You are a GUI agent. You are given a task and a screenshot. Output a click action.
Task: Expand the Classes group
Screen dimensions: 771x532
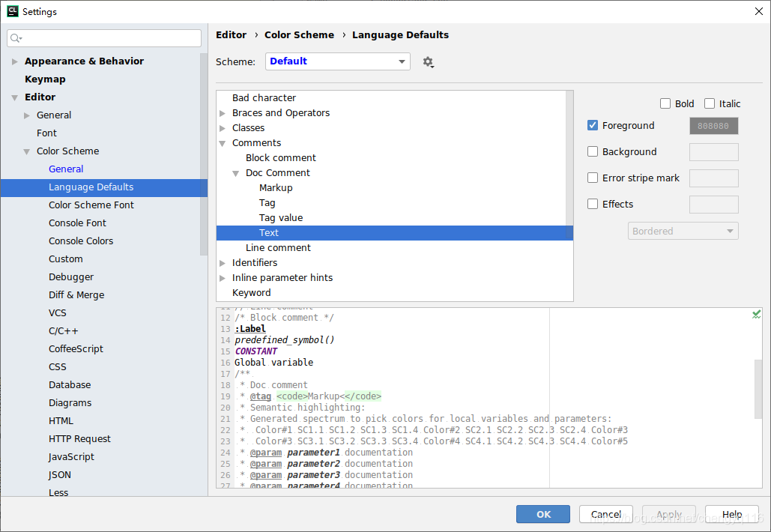coord(223,128)
